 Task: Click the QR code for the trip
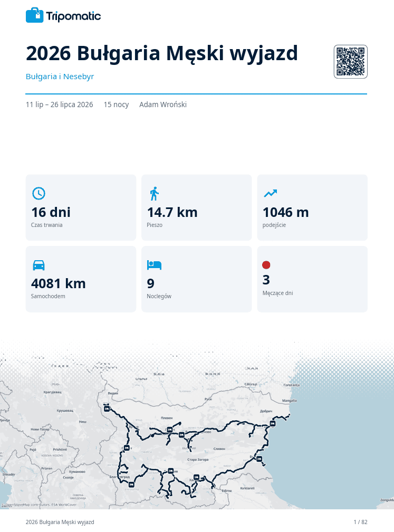pyautogui.click(x=351, y=62)
